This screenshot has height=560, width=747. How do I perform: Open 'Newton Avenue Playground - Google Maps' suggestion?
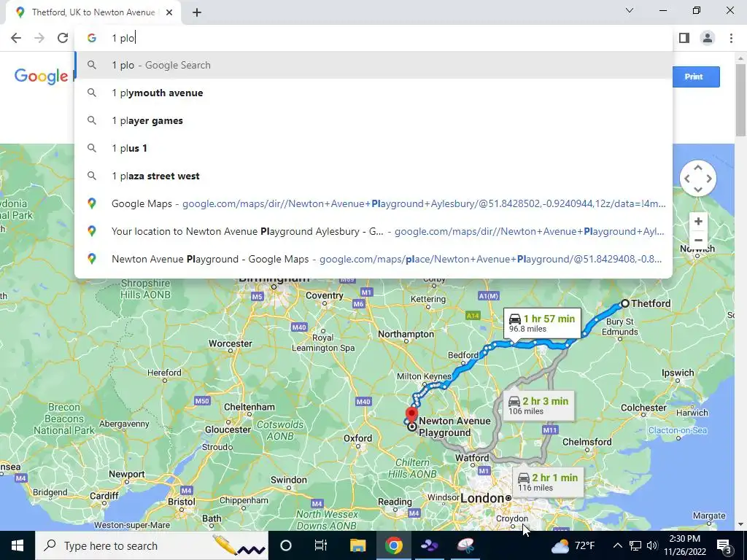tap(373, 259)
